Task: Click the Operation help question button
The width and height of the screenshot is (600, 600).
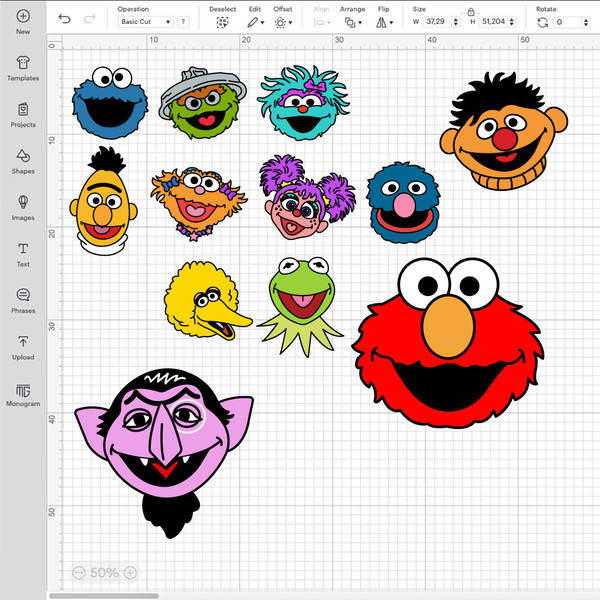Action: pyautogui.click(x=183, y=22)
